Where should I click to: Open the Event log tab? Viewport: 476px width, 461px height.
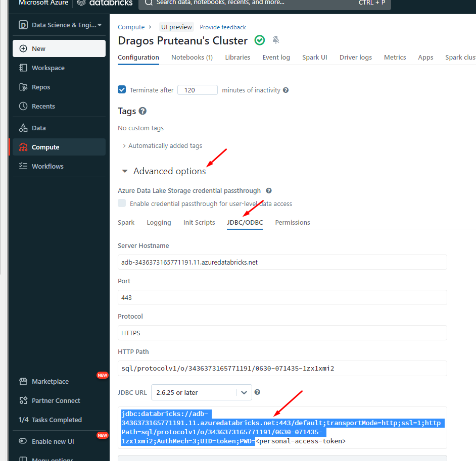(276, 57)
